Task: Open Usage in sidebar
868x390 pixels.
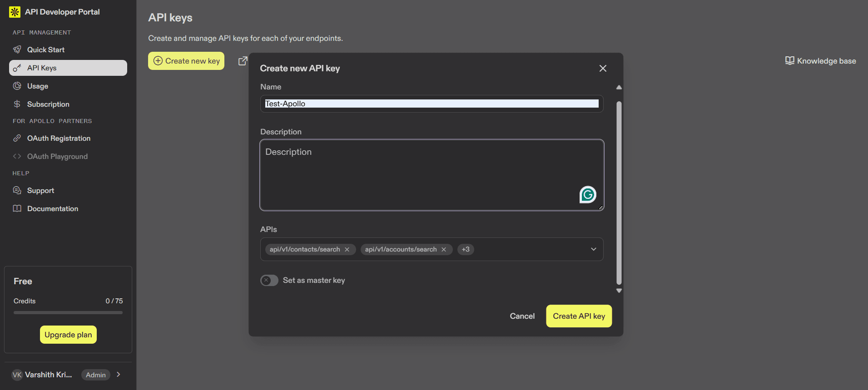Action: pos(68,86)
